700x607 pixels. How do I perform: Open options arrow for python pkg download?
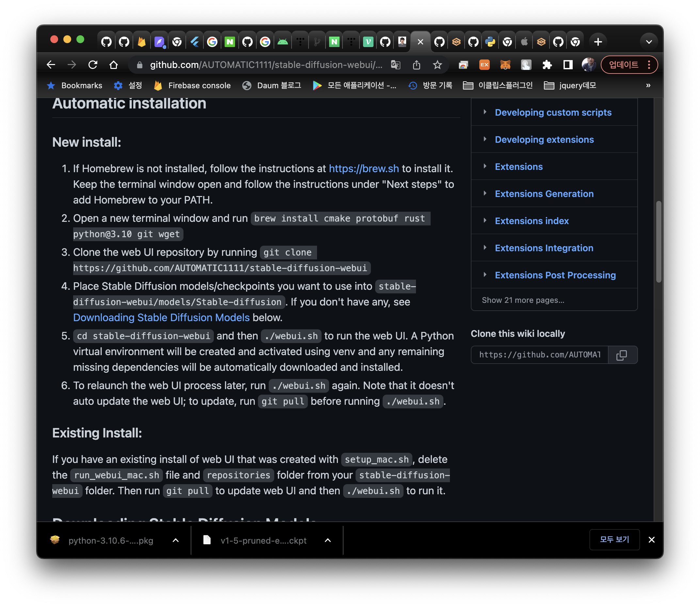point(176,540)
